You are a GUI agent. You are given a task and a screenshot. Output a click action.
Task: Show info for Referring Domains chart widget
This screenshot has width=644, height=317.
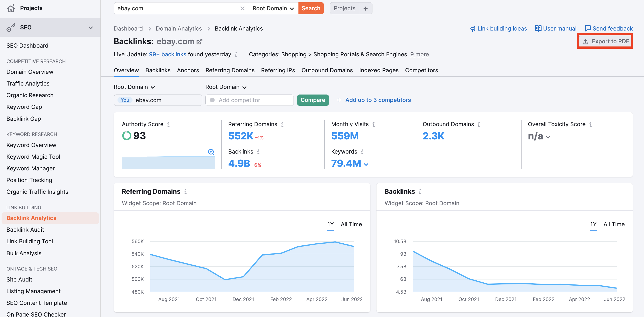(185, 192)
